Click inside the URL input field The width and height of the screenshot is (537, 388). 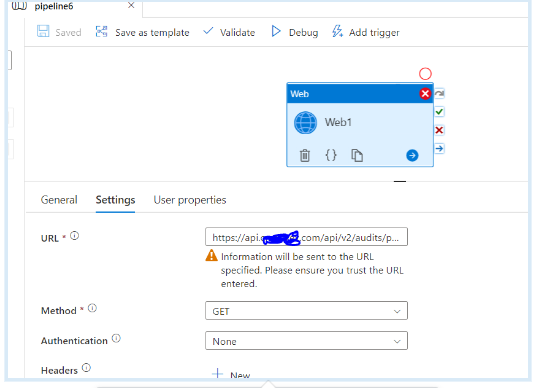[306, 237]
